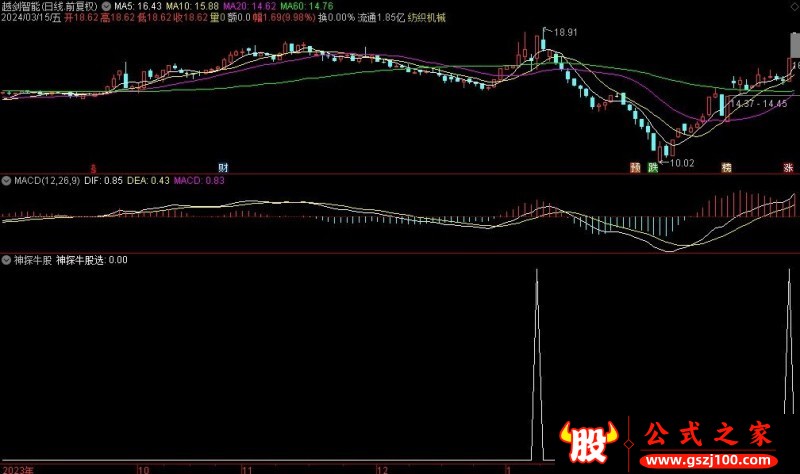
Task: Click the 涨 limit-up marker
Action: click(788, 167)
